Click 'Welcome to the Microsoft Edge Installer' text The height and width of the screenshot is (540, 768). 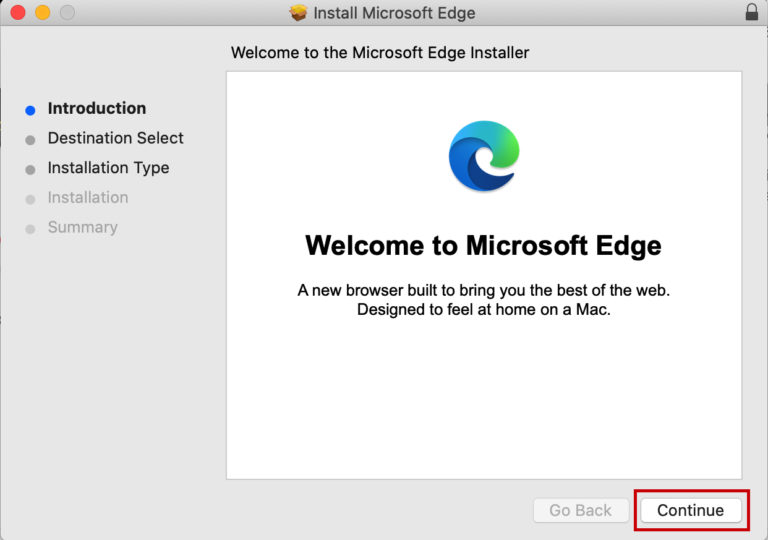380,52
